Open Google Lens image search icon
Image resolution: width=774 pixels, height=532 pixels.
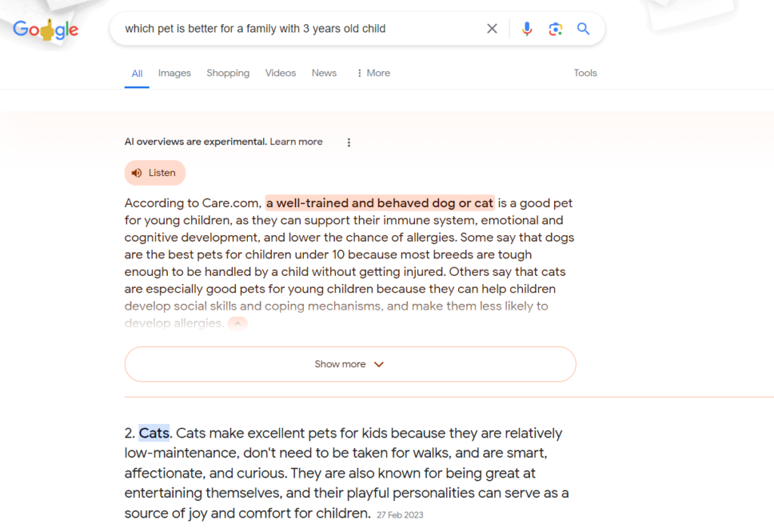(x=556, y=29)
